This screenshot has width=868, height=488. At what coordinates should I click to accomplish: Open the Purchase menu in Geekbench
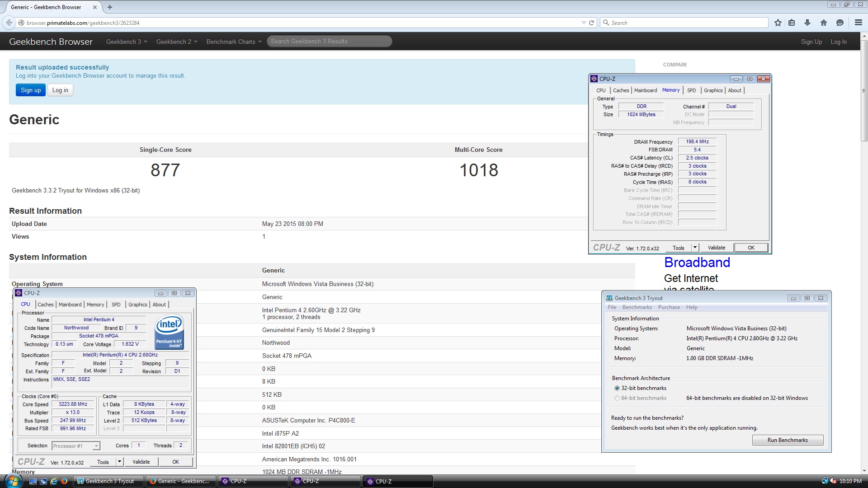(x=669, y=307)
